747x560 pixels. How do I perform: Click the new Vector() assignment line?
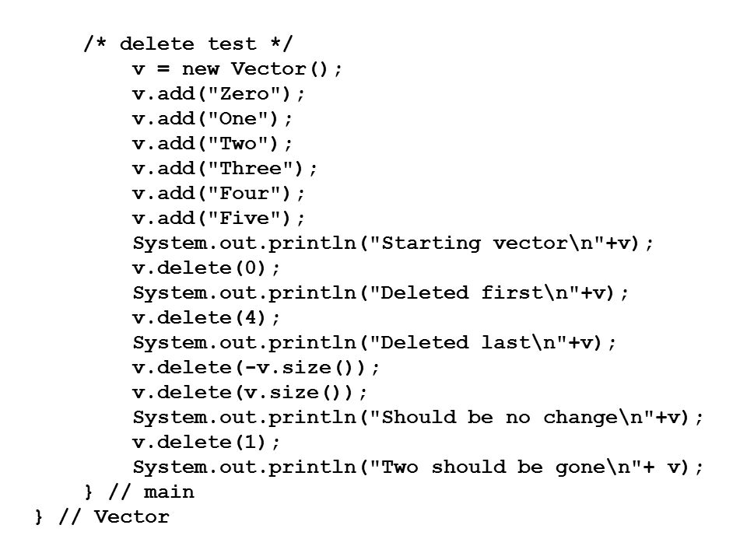tap(237, 69)
